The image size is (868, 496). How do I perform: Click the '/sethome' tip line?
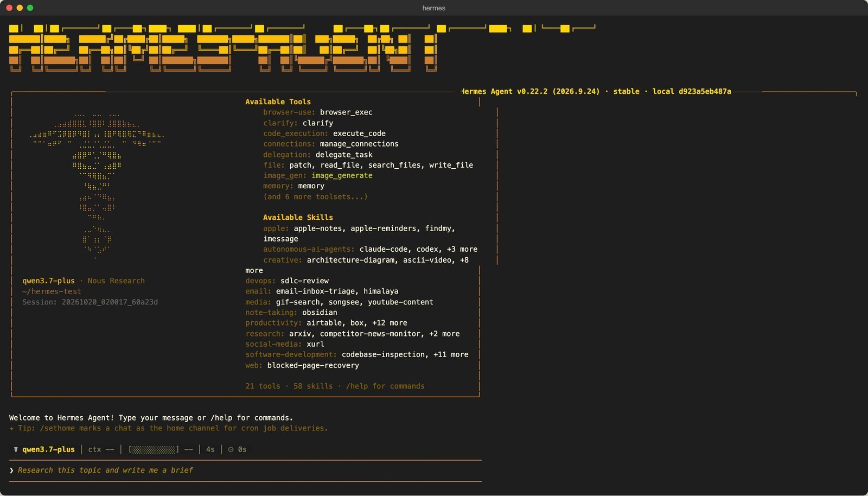tap(169, 428)
